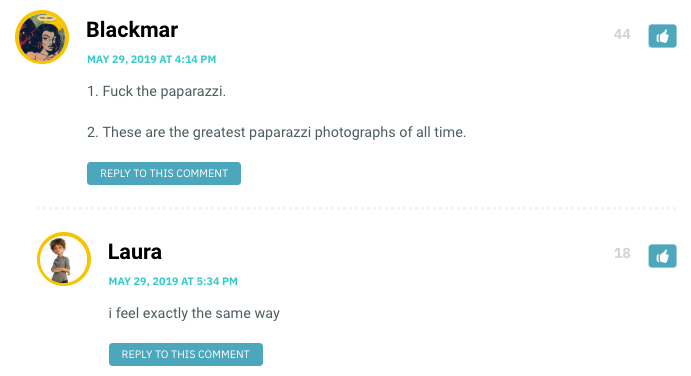Open Blackmar's comic-style avatar image
691x376 pixels.
click(x=42, y=37)
